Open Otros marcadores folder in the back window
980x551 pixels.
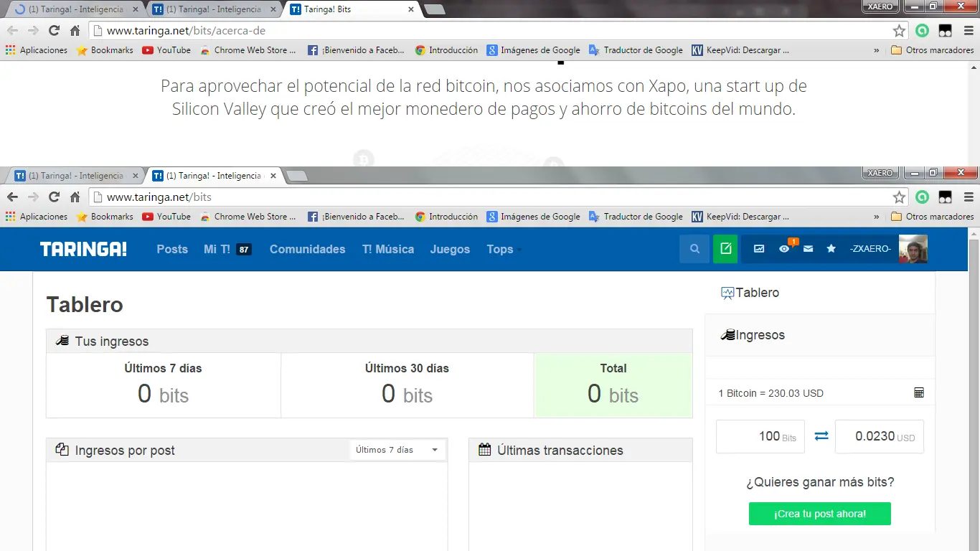click(933, 50)
